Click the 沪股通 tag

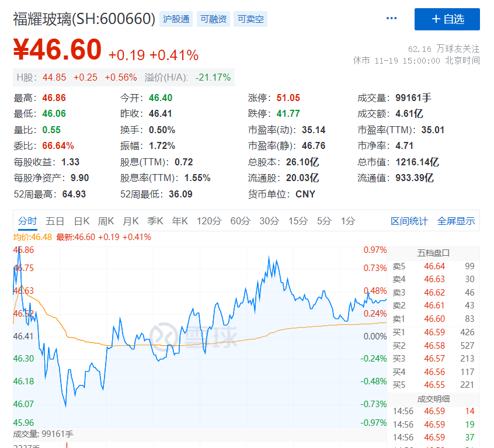[176, 19]
